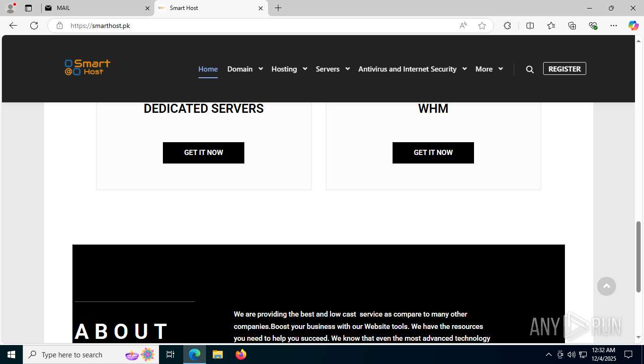Click the REGISTER button
The image size is (644, 364).
(564, 69)
